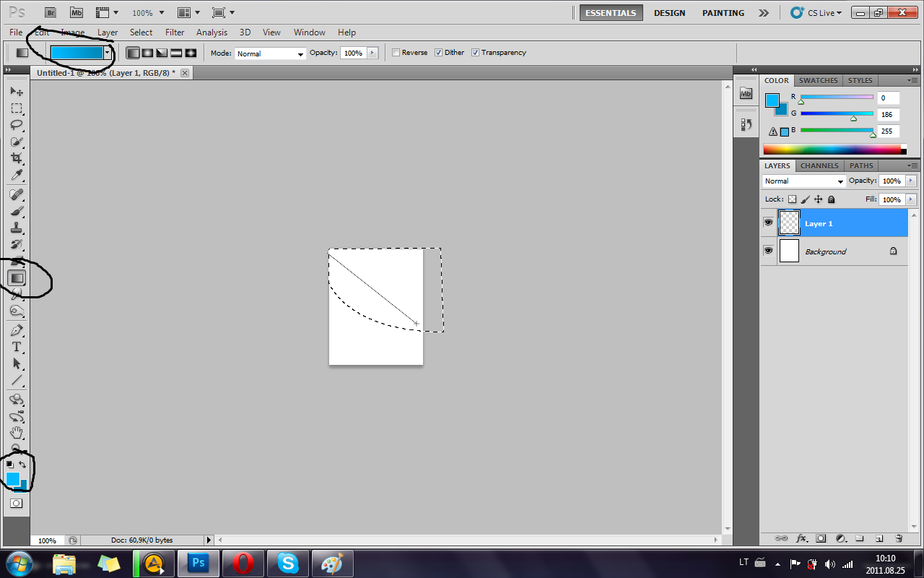The width and height of the screenshot is (924, 578).
Task: Open the layer Fill slider arrow
Action: (911, 199)
